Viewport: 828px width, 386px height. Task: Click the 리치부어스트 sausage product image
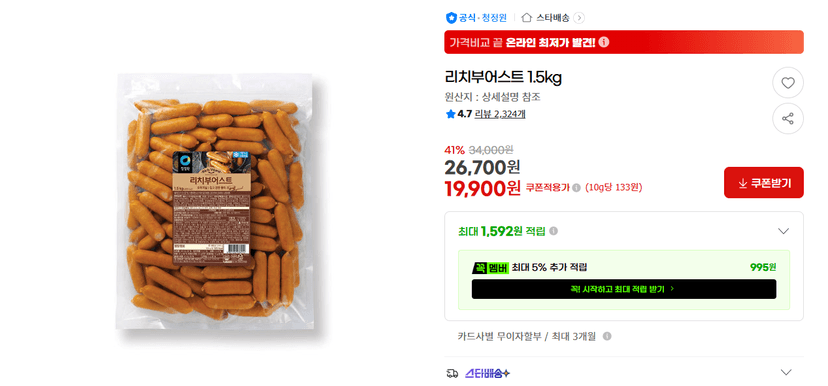(214, 201)
